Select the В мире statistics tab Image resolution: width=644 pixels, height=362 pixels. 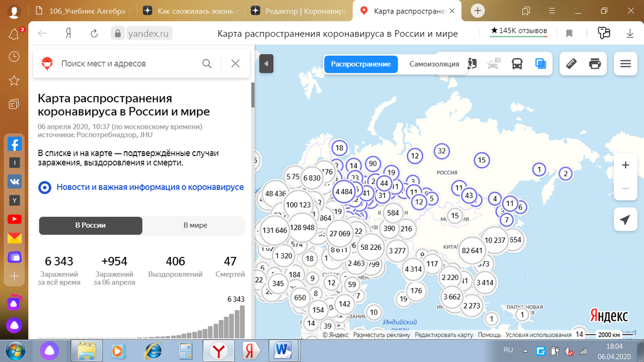point(195,225)
